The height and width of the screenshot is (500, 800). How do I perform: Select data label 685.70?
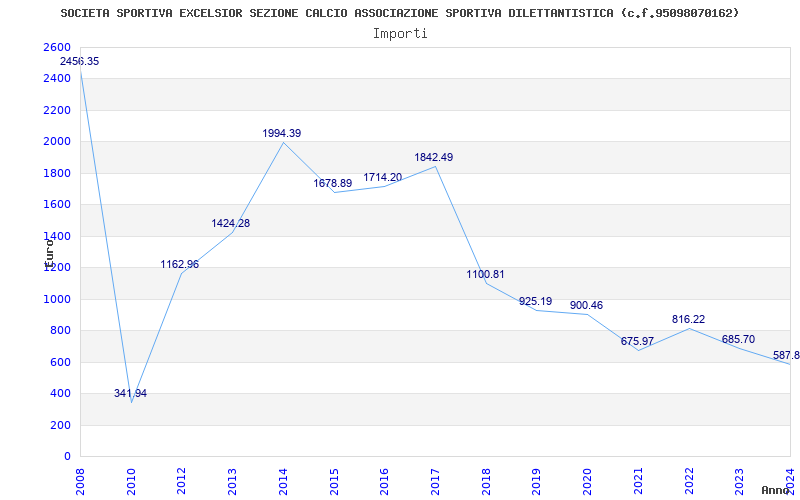738,339
